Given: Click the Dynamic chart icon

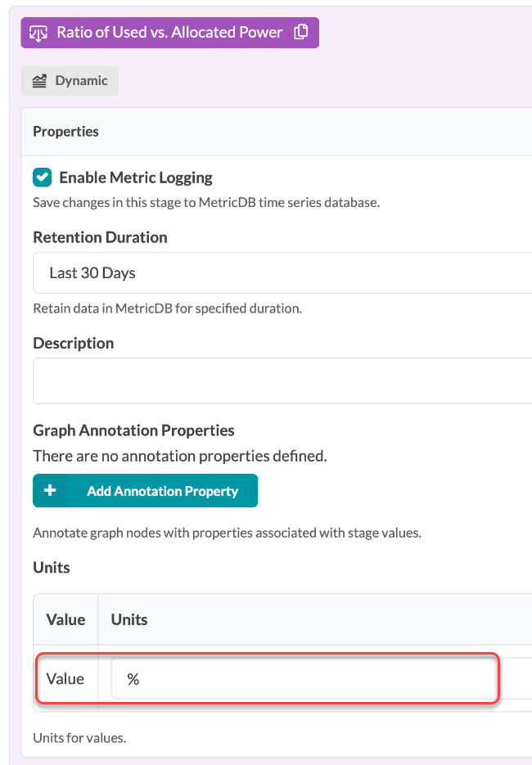Looking at the screenshot, I should 39,81.
